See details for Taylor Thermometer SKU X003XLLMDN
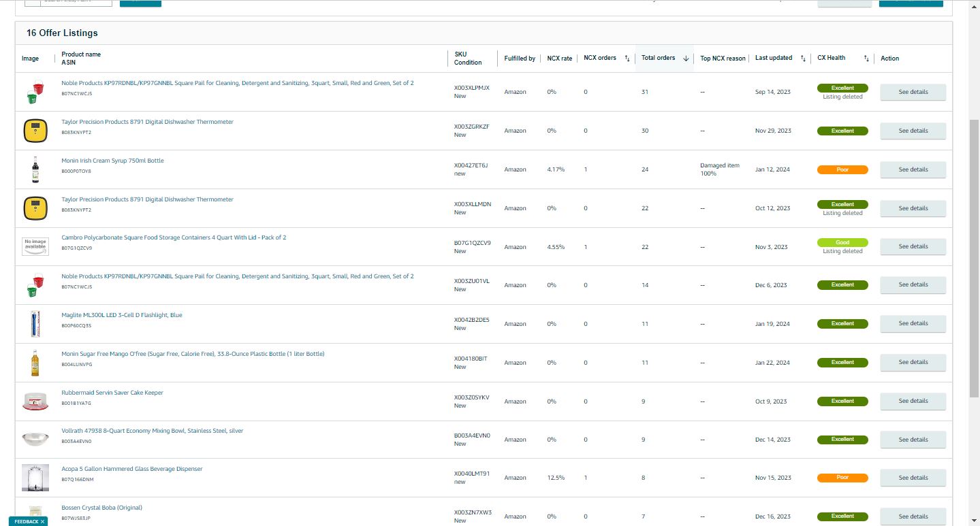This screenshot has width=980, height=526. coord(913,208)
